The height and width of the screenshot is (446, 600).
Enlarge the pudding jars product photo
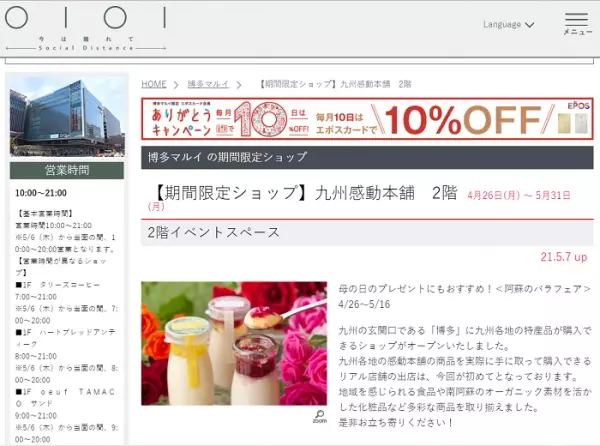(234, 343)
